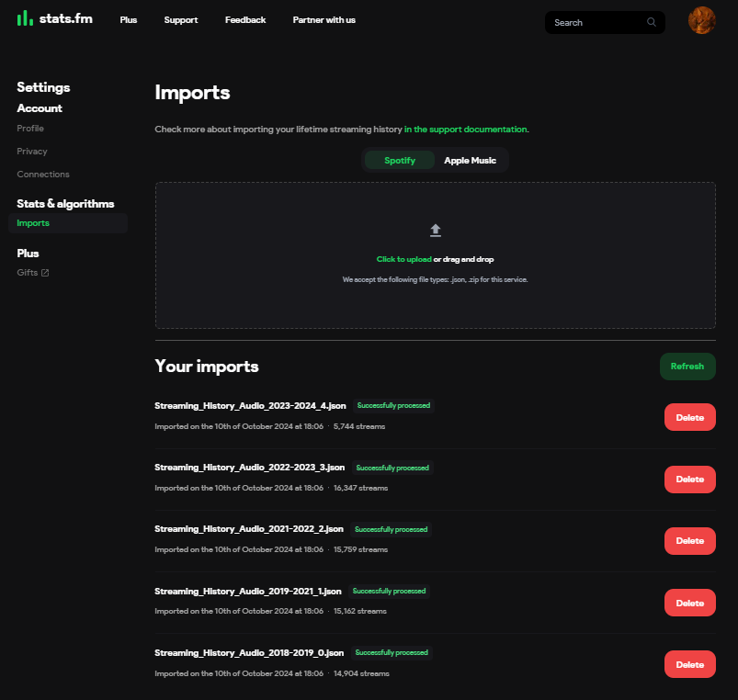The height and width of the screenshot is (700, 738).
Task: Switch the import source to Apple Music
Action: pyautogui.click(x=470, y=159)
